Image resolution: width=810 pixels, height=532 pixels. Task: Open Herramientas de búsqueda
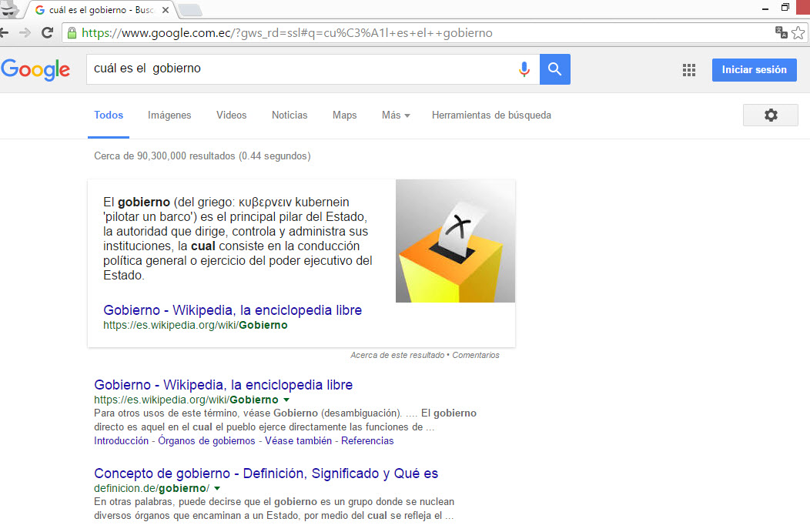(x=491, y=115)
